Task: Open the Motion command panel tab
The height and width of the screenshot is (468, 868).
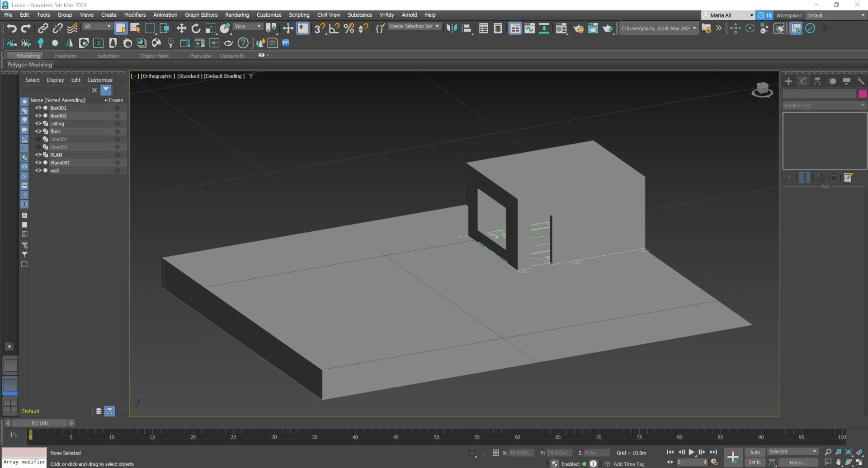Action: click(x=832, y=81)
